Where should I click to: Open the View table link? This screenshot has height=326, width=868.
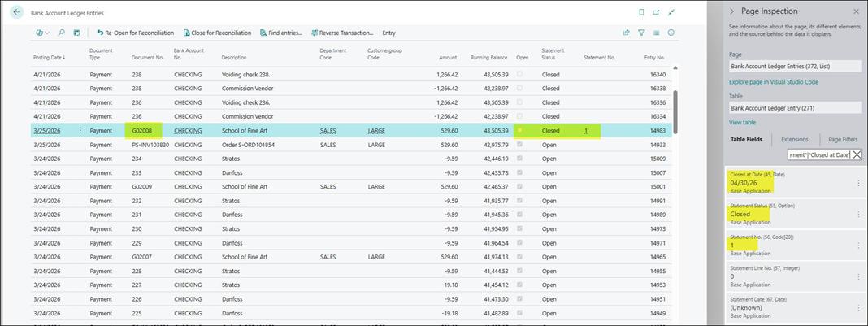pos(742,122)
